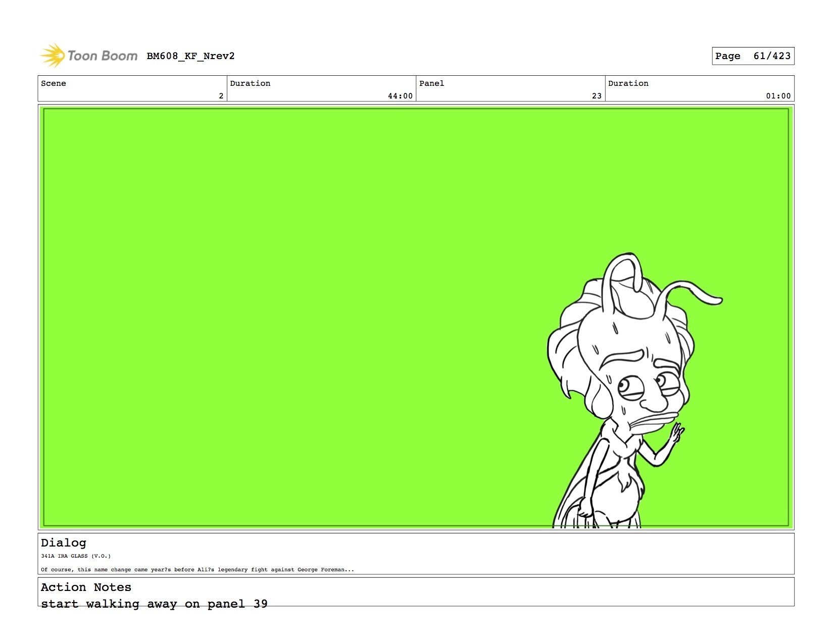Click the Toon Boom logo icon
This screenshot has width=832, height=644.
(53, 56)
